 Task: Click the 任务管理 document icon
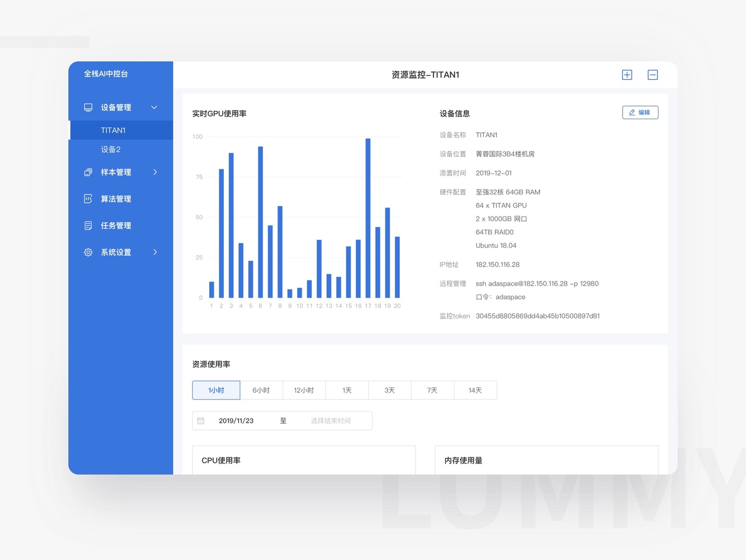(x=88, y=226)
